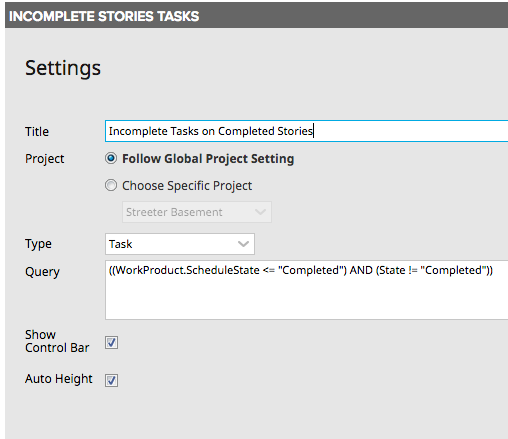Click the Show Control Bar label
This screenshot has height=439, width=508.
tap(57, 341)
